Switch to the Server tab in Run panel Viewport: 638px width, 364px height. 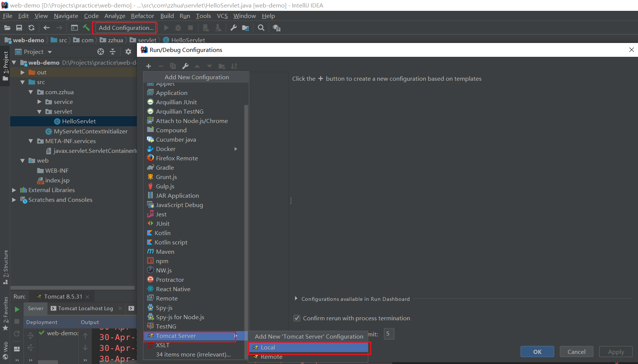36,308
